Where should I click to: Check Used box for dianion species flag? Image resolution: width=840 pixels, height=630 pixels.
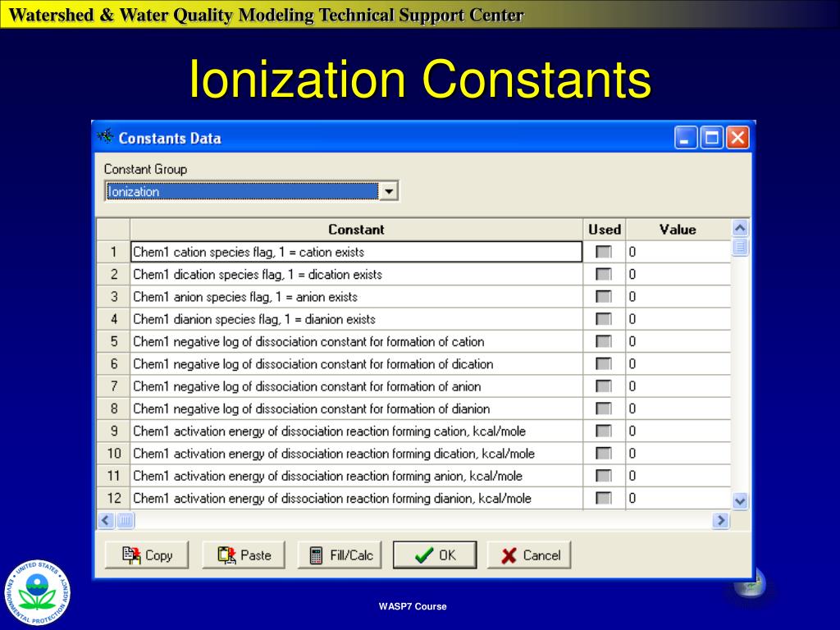604,319
